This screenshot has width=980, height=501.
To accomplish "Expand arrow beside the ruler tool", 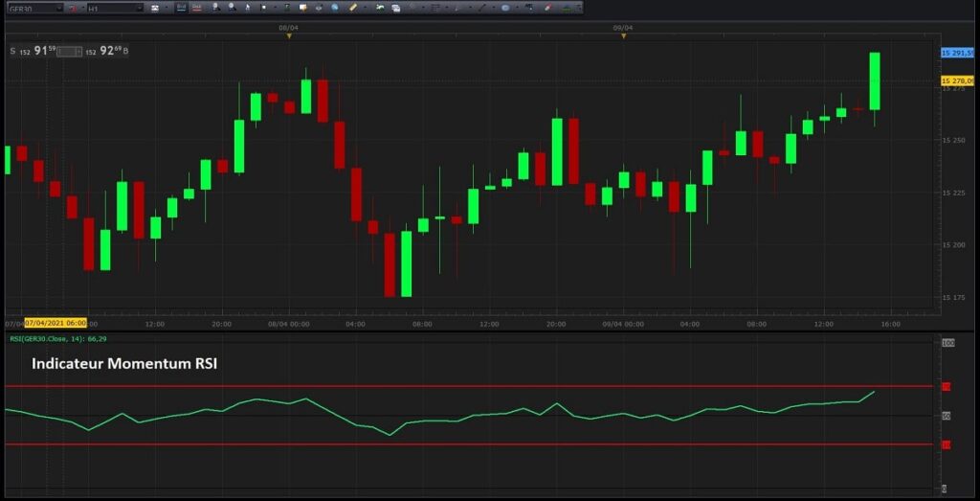I will 365,8.
